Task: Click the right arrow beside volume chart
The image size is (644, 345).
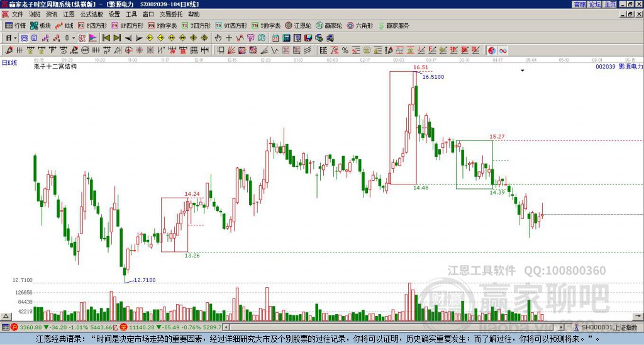Action: pos(638,316)
